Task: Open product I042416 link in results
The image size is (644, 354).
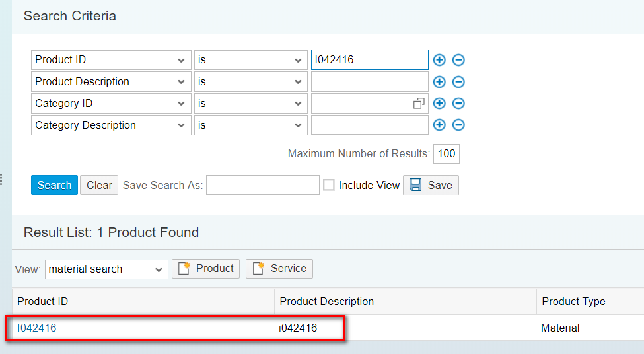Action: [x=37, y=328]
